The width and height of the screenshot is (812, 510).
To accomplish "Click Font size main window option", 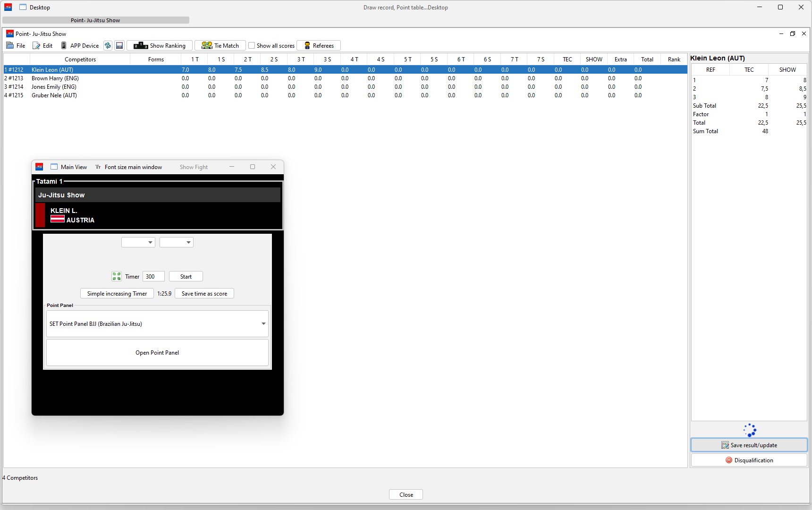I will click(133, 167).
